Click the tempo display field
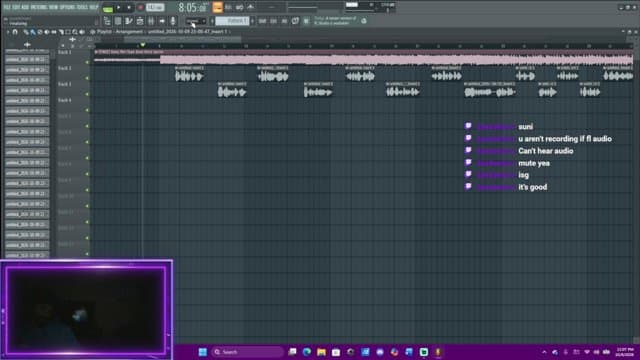The width and height of the screenshot is (640, 360). tap(155, 7)
